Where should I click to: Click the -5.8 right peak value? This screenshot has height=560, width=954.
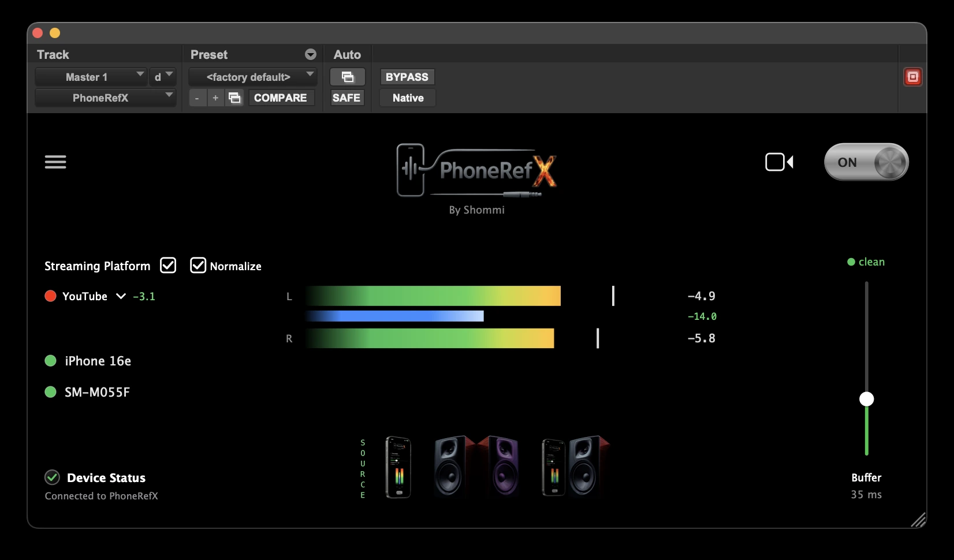(701, 338)
